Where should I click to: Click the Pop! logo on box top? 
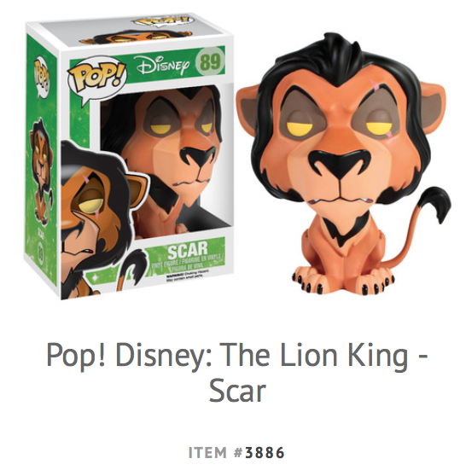(162, 21)
